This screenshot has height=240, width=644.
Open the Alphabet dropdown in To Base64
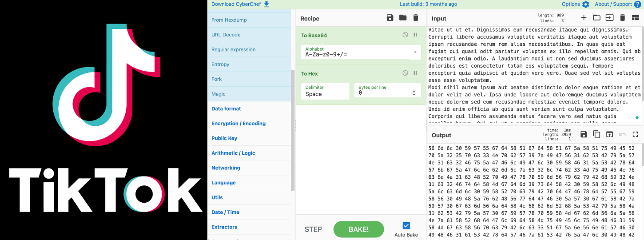click(x=360, y=52)
